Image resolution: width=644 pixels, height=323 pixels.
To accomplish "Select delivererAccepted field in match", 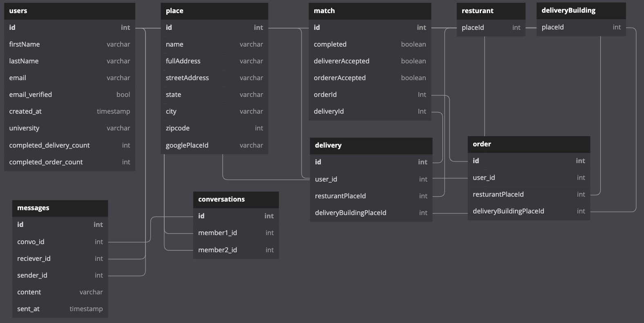I will [370, 61].
